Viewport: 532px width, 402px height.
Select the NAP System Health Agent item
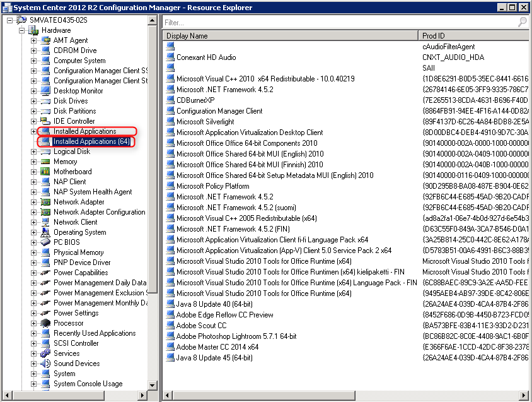coord(93,192)
